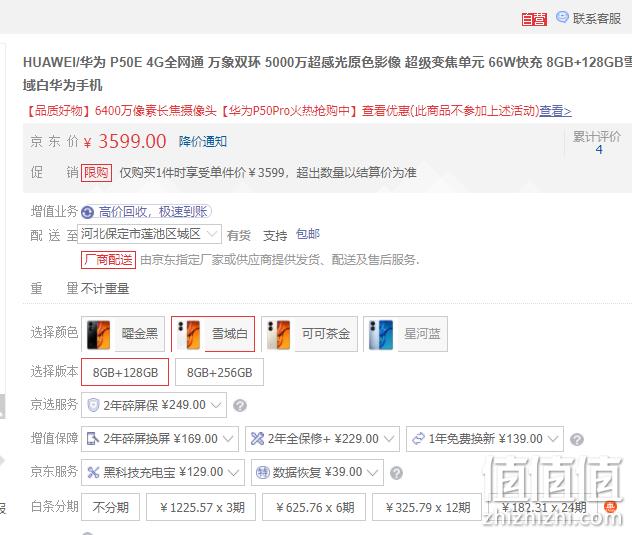Click the 特 icon in 数据恢复

click(x=263, y=472)
